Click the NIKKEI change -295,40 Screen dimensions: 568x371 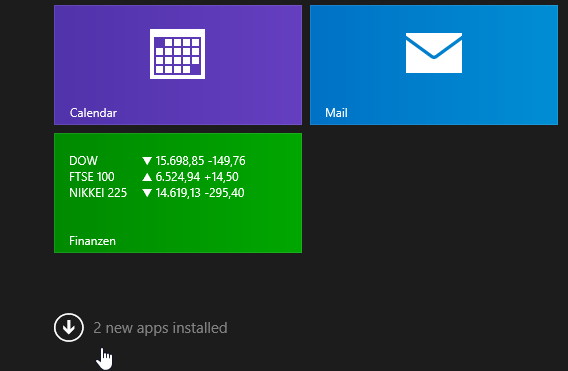(225, 193)
